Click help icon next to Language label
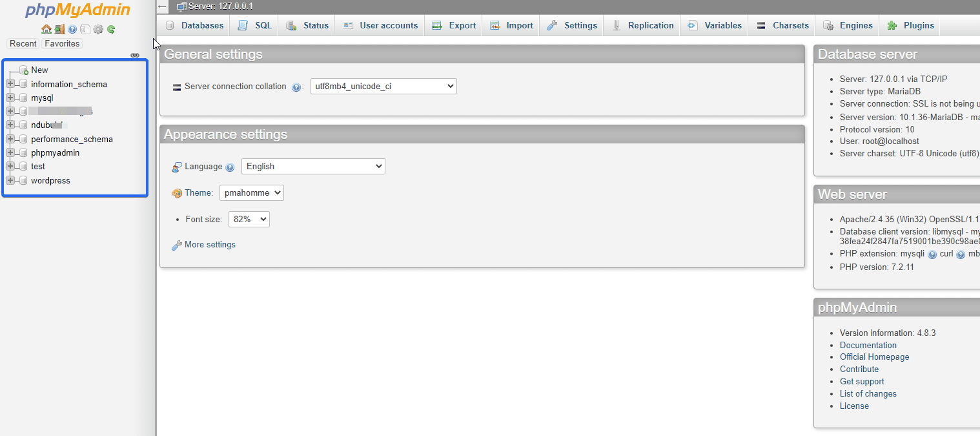Image resolution: width=980 pixels, height=436 pixels. click(x=230, y=167)
